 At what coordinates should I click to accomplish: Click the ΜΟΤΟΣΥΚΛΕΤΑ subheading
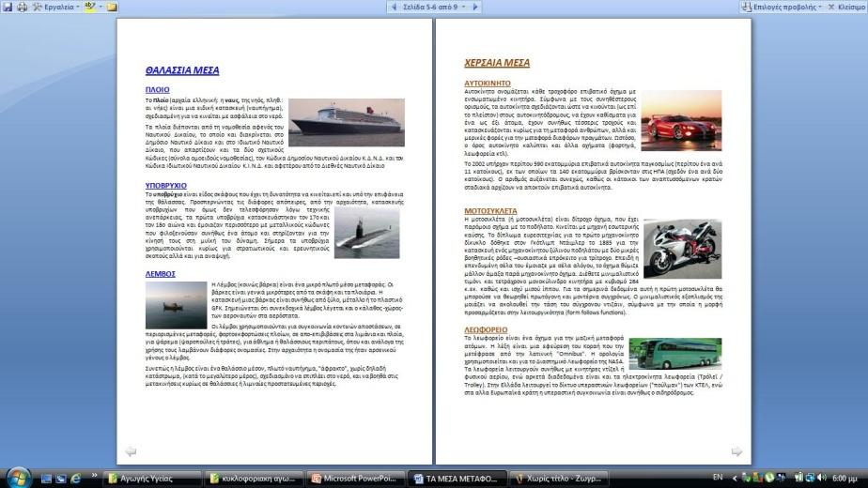point(490,211)
